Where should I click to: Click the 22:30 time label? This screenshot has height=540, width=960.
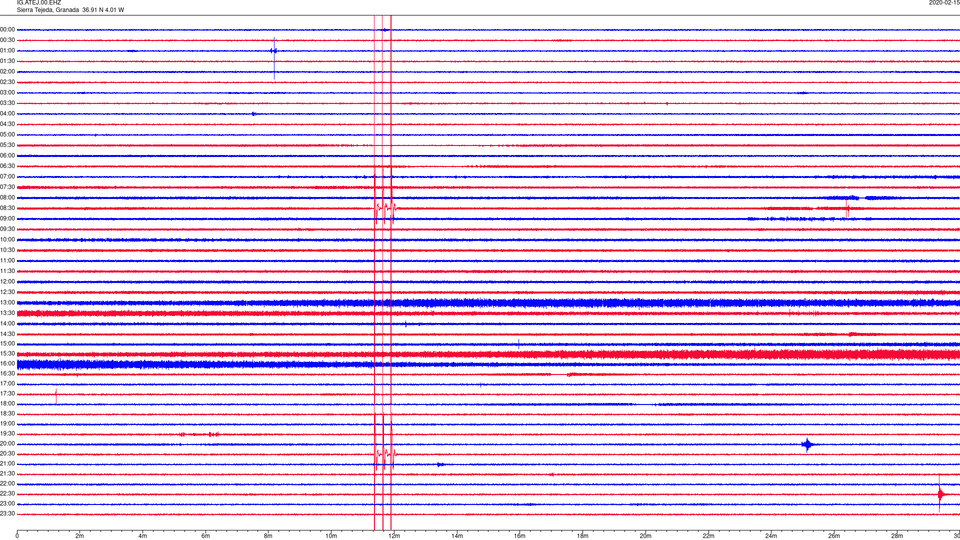coord(7,493)
